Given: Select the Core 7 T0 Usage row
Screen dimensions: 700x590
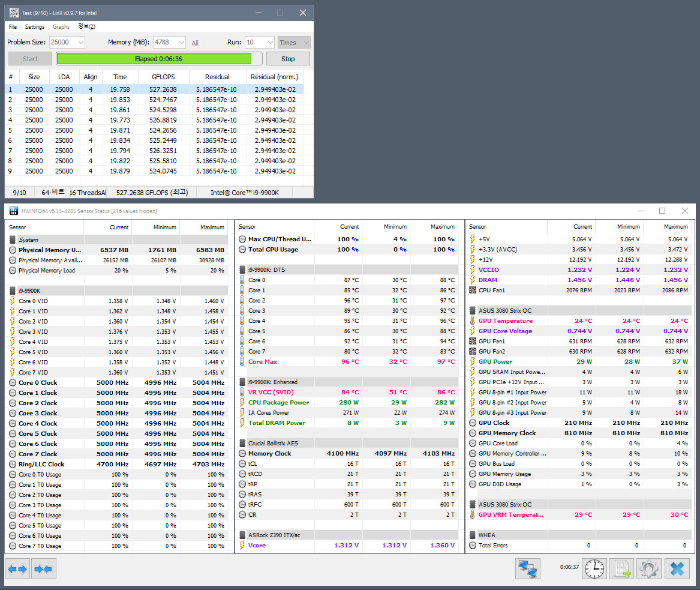Looking at the screenshot, I should pyautogui.click(x=117, y=546).
